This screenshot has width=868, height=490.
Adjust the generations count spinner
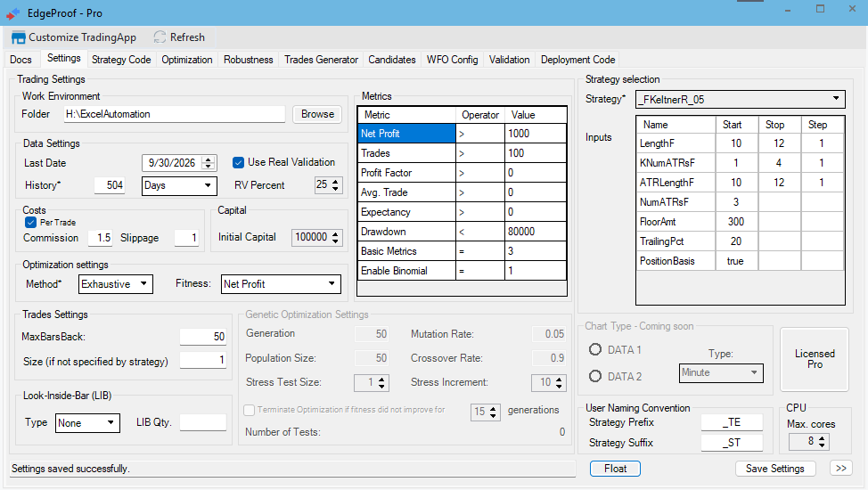point(493,412)
